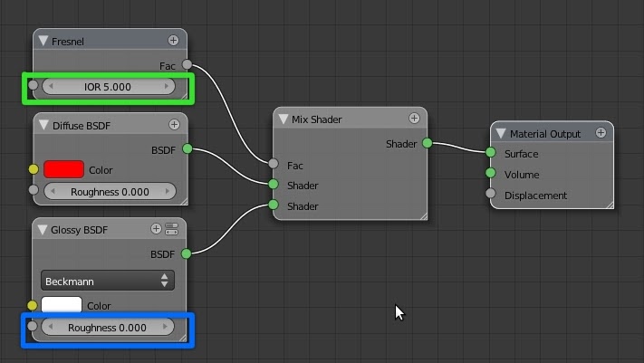Click the Glossy Color yellow input socket

point(33,305)
